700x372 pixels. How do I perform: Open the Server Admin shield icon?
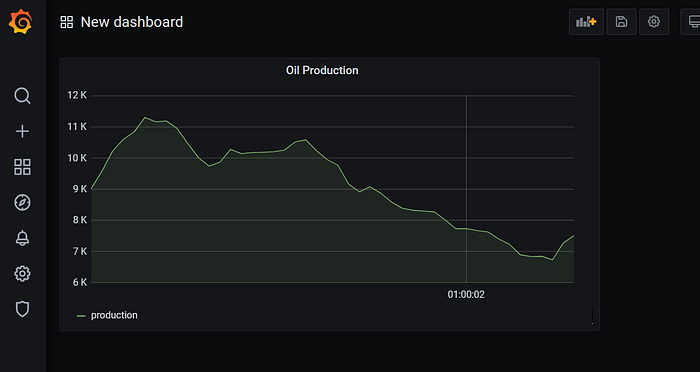click(x=22, y=309)
